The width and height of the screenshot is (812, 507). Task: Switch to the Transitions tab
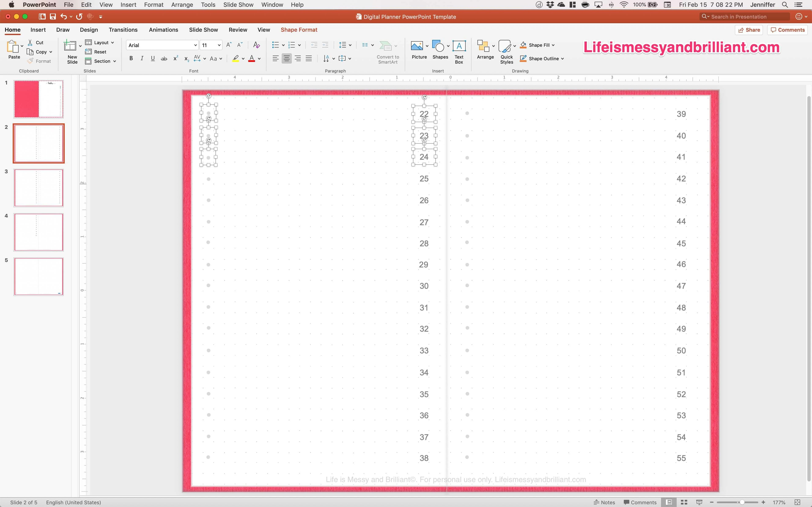tap(123, 30)
